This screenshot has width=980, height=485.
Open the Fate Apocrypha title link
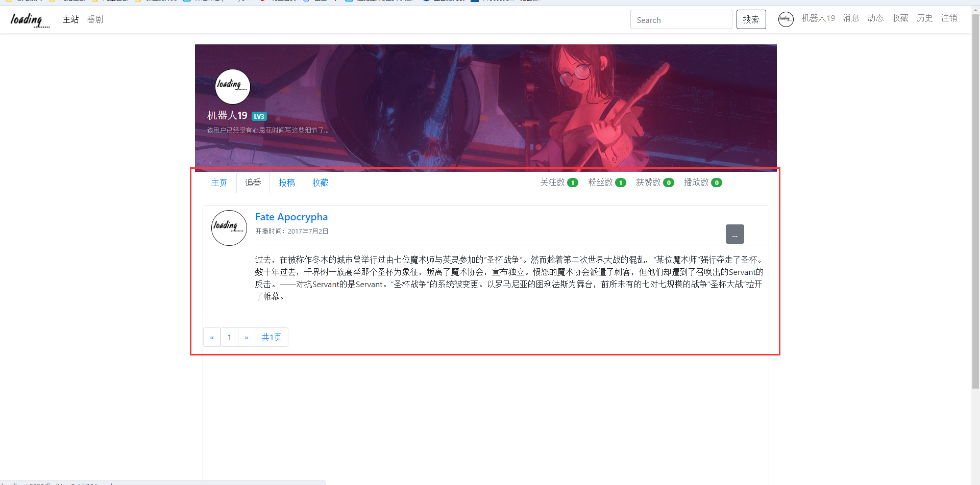tap(291, 217)
